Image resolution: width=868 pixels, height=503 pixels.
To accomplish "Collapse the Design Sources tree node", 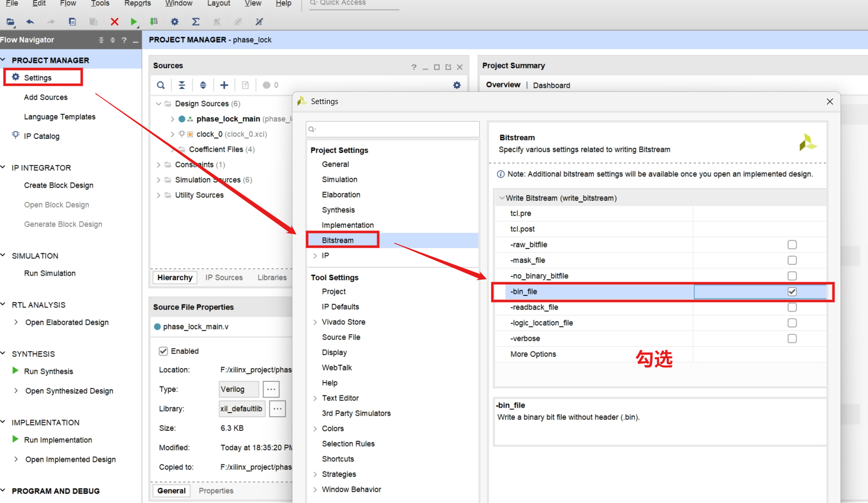I will 158,104.
